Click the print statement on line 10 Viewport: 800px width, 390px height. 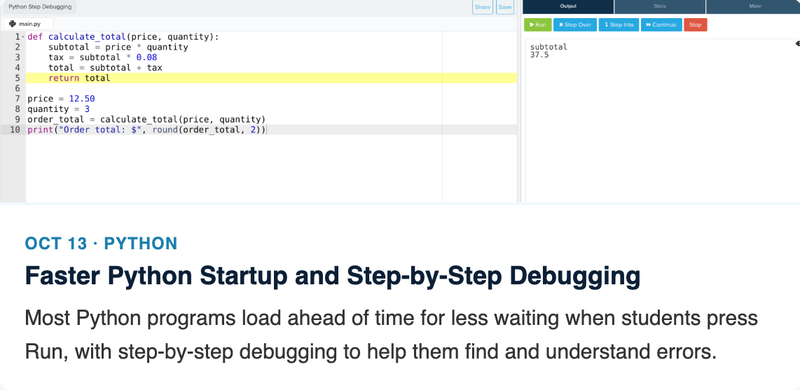pyautogui.click(x=146, y=130)
